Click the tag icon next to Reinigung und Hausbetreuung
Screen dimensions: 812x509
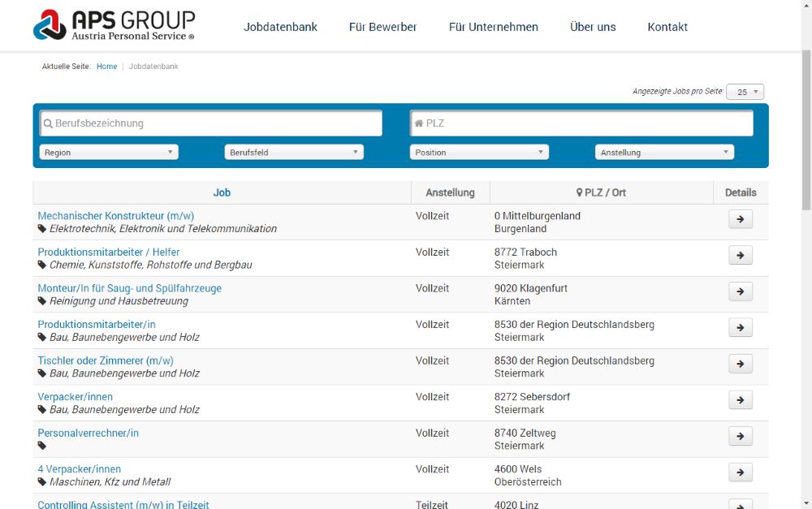41,301
